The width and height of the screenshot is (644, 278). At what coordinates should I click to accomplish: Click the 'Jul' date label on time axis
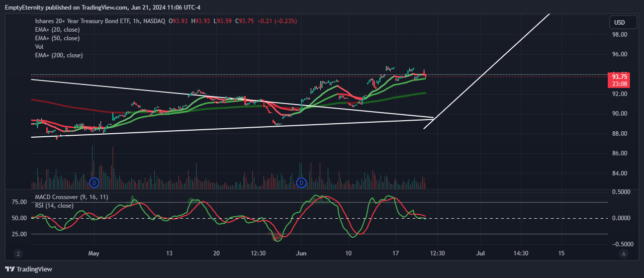coord(481,253)
